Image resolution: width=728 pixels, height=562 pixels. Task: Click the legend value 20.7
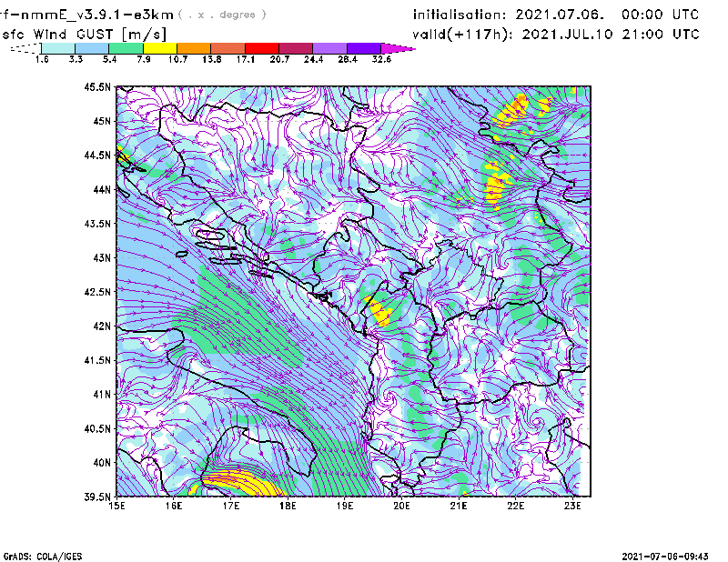[x=279, y=59]
